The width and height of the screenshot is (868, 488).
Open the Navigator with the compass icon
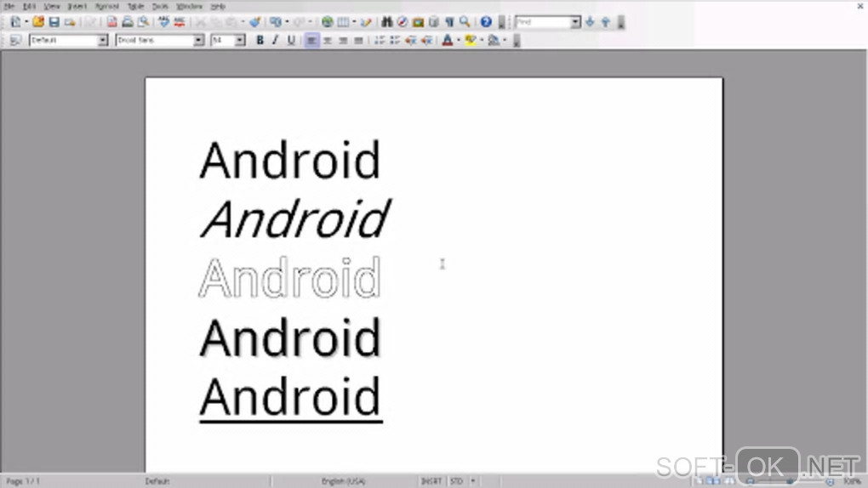(403, 22)
